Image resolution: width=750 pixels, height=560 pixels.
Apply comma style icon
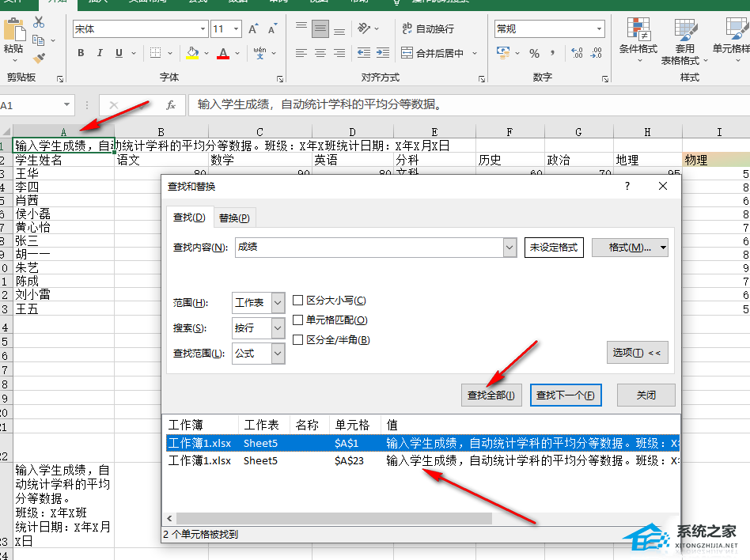[x=552, y=53]
